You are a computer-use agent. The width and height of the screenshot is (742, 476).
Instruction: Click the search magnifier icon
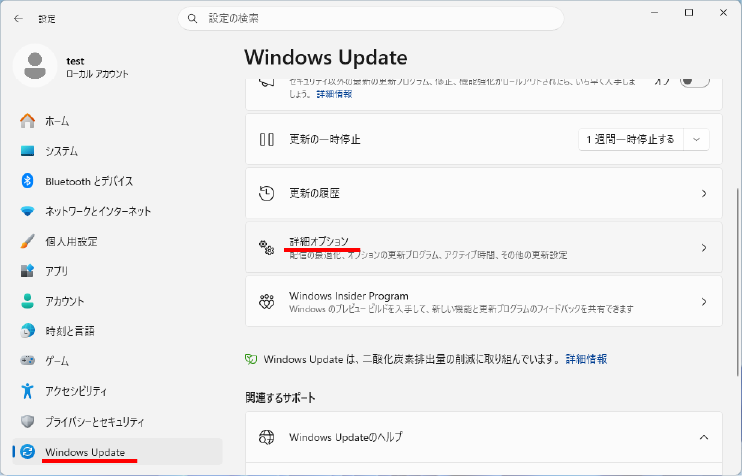tap(192, 18)
